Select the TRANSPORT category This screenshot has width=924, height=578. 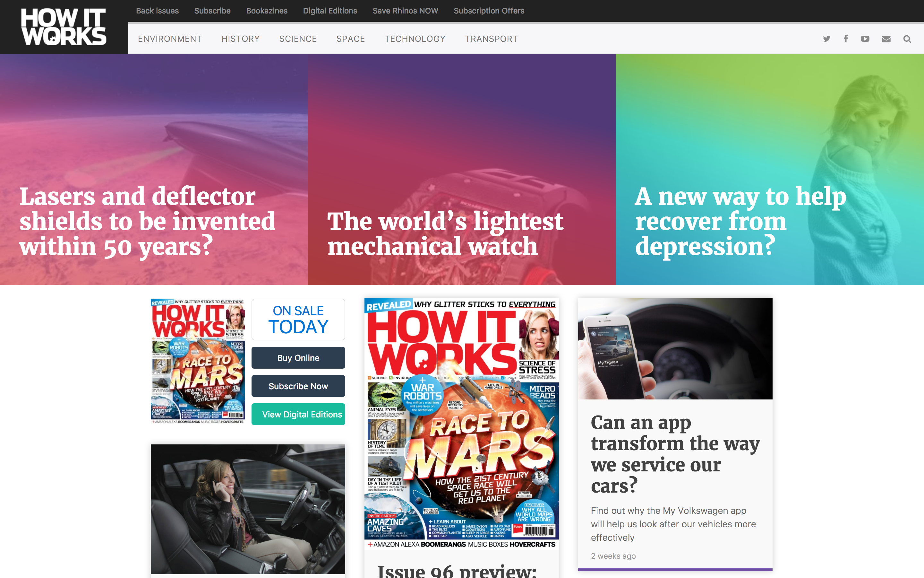click(x=492, y=39)
